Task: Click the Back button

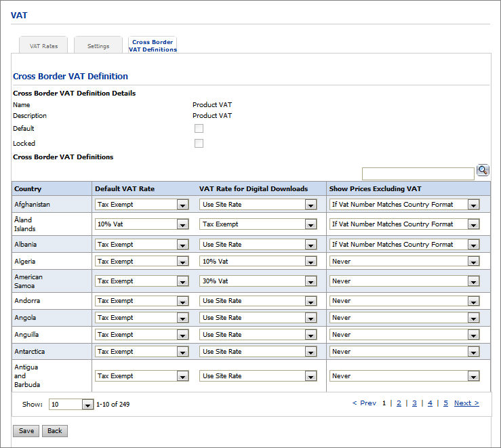Action: point(55,431)
